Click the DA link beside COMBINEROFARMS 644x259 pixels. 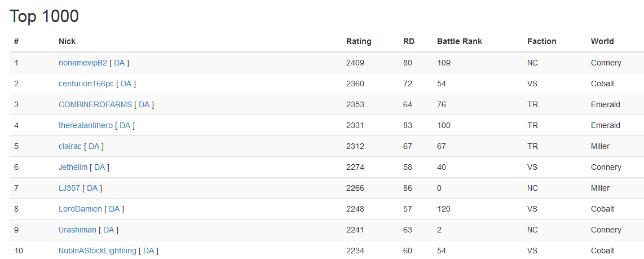[x=144, y=104]
